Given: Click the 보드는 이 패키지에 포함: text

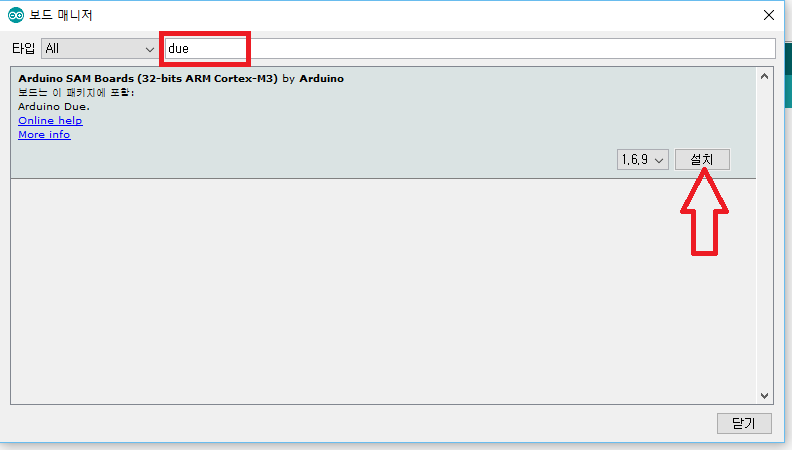Looking at the screenshot, I should click(x=76, y=92).
